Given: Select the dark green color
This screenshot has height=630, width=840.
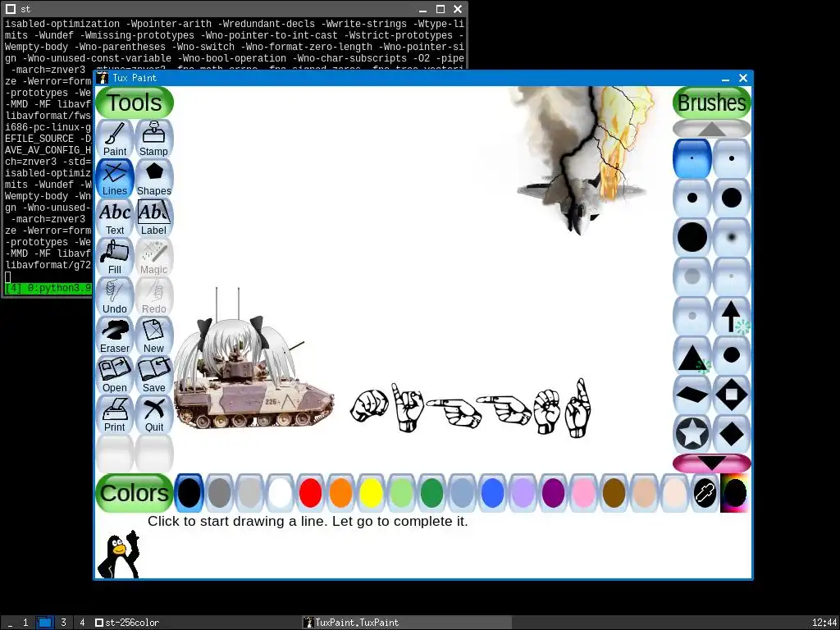Looking at the screenshot, I should [431, 493].
